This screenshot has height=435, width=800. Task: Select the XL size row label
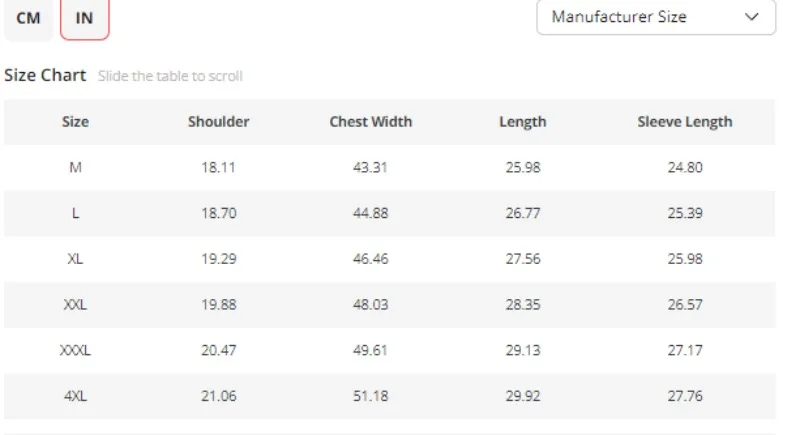(76, 259)
